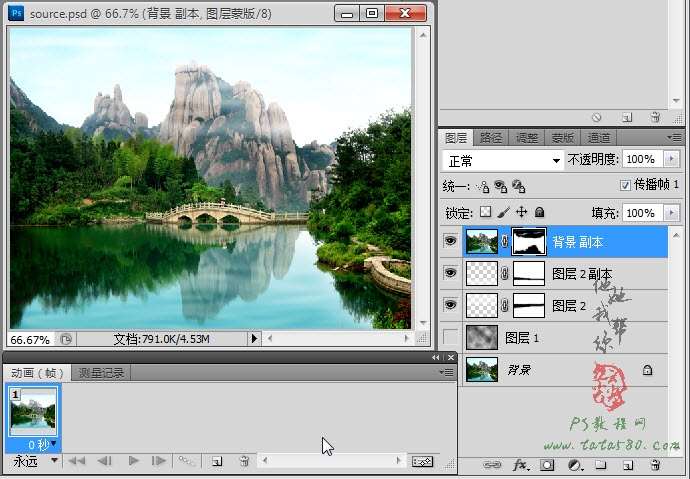Switch to the 通道 tab
The height and width of the screenshot is (479, 690).
click(598, 138)
